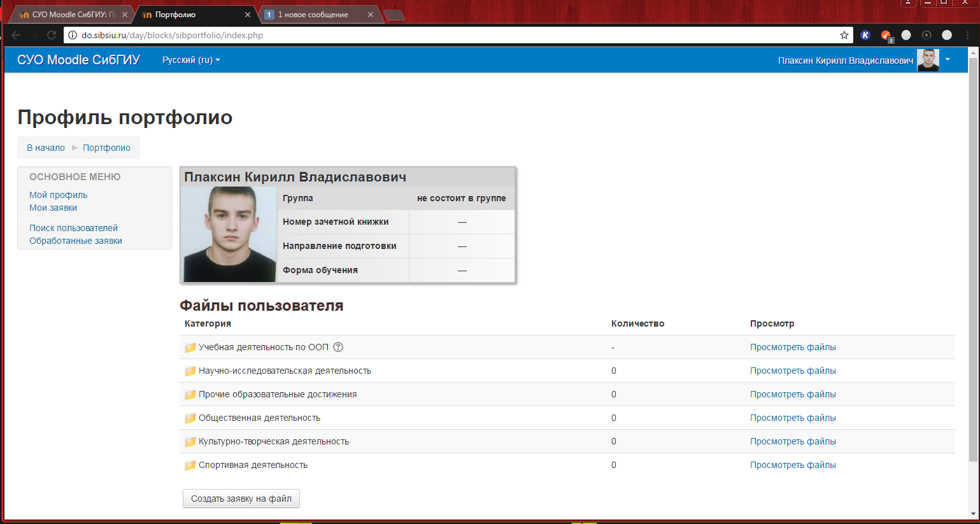Bookmark this page with the star icon
The image size is (980, 524).
[x=844, y=35]
